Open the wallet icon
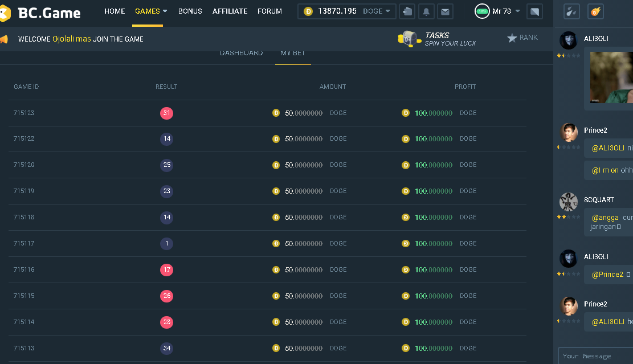 click(407, 11)
